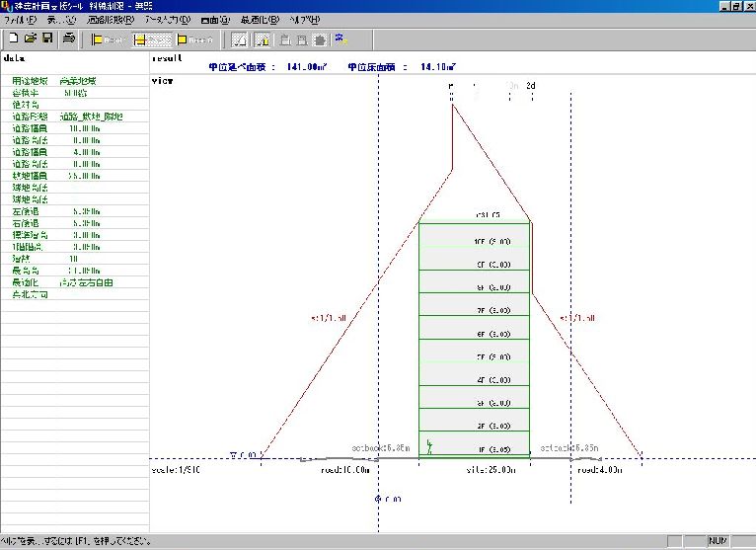Click the scale:1/310 label in view
Viewport: 756px width, 550px height.
click(x=176, y=469)
